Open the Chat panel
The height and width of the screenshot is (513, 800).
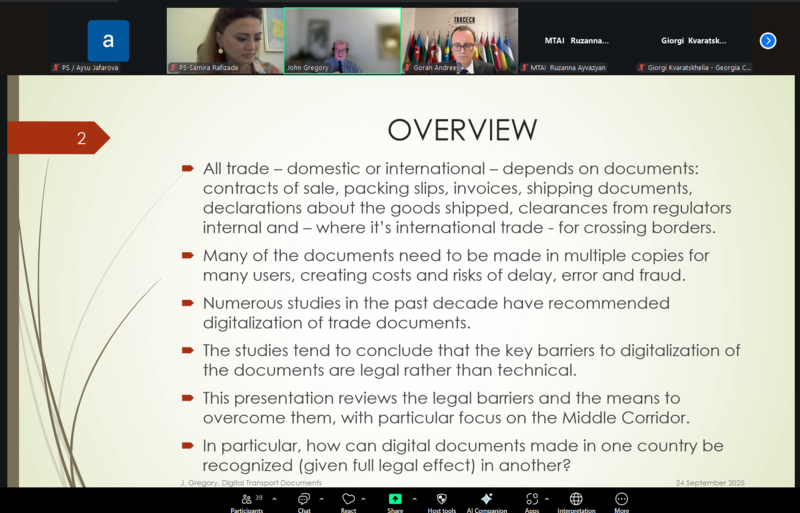coord(303,499)
